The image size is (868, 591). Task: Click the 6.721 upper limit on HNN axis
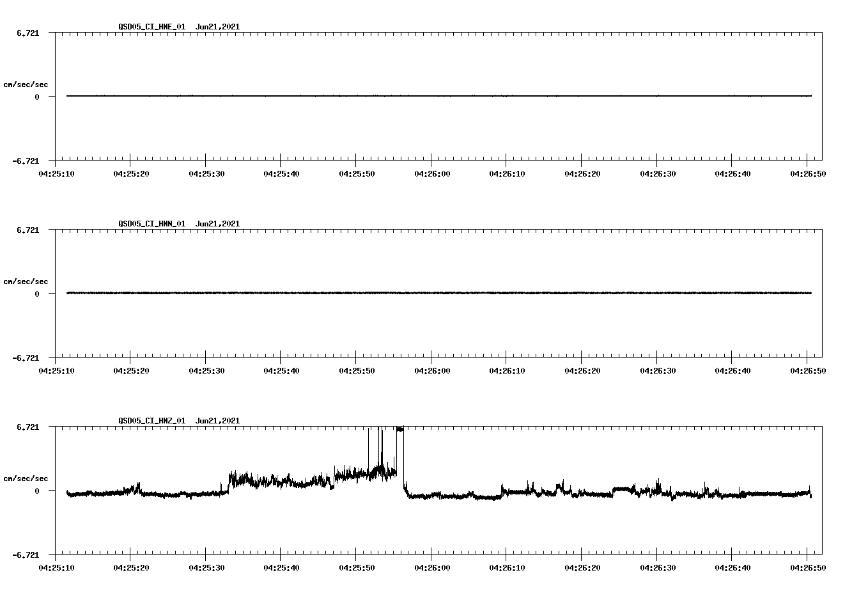point(28,230)
